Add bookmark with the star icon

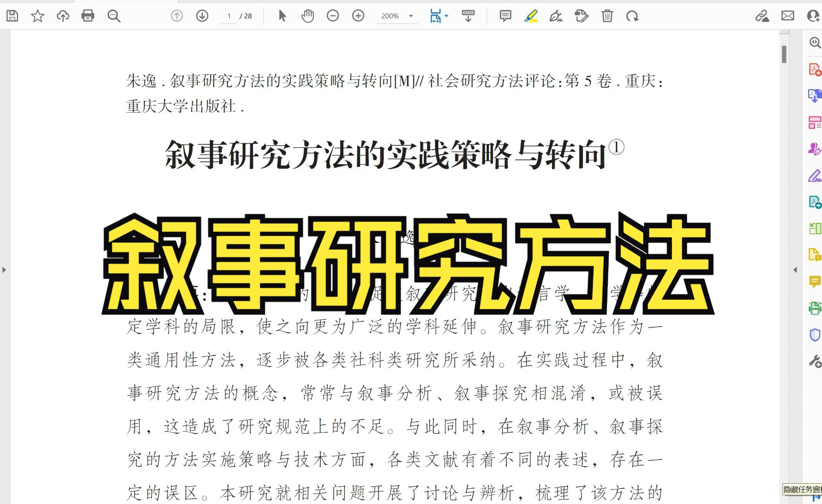click(38, 16)
